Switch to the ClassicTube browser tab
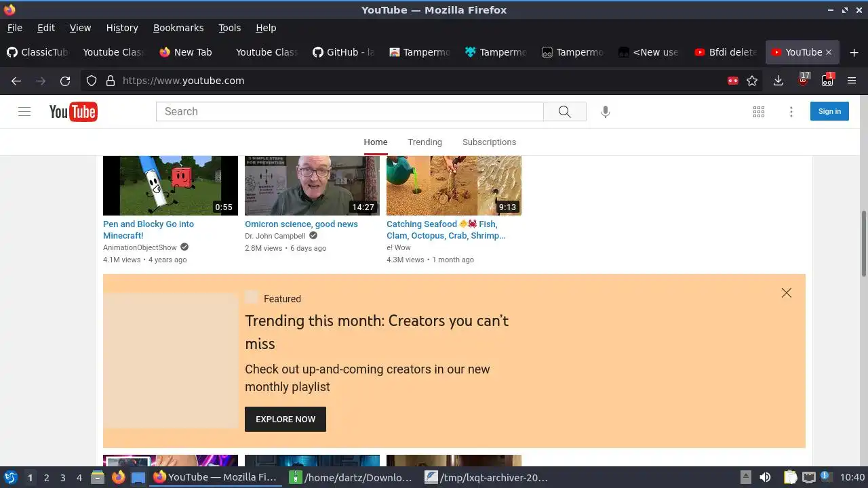This screenshot has height=488, width=868. point(38,52)
